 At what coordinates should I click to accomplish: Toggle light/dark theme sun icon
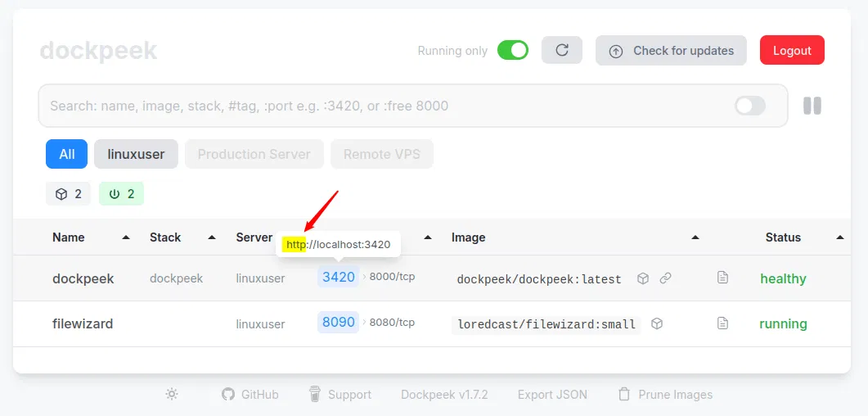pyautogui.click(x=172, y=395)
